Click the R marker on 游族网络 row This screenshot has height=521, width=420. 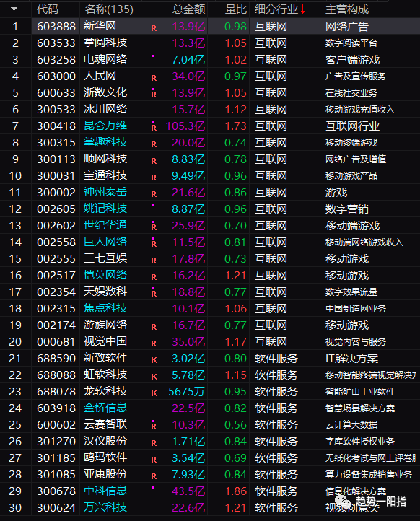(x=154, y=327)
